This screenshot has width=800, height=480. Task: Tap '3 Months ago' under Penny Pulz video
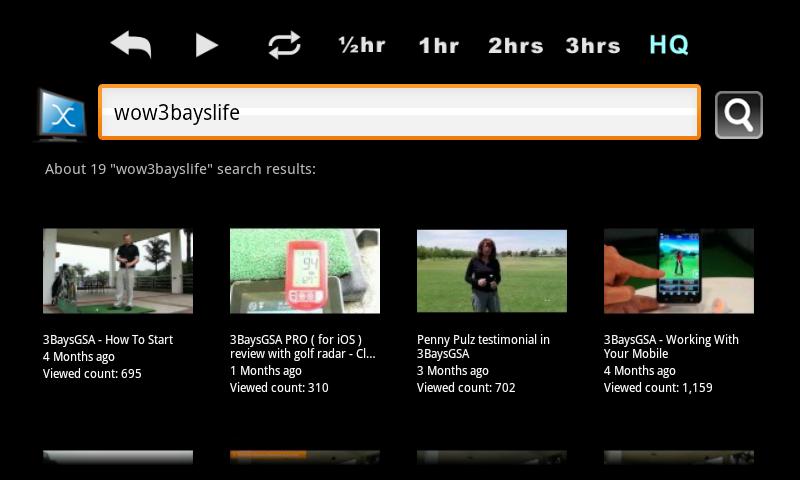(x=453, y=371)
